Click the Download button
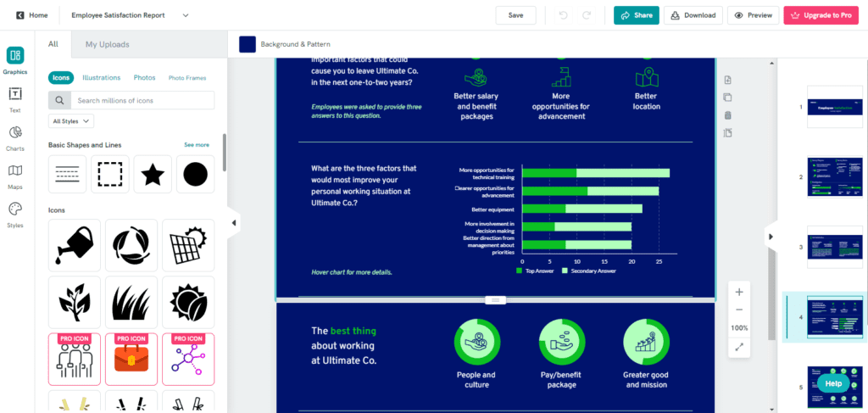This screenshot has width=868, height=413. coord(693,15)
